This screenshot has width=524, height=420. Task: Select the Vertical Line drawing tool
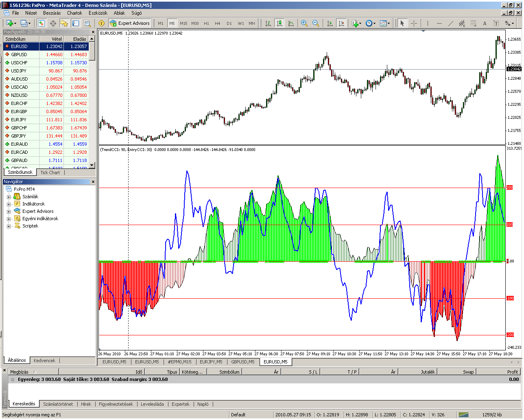[428, 23]
